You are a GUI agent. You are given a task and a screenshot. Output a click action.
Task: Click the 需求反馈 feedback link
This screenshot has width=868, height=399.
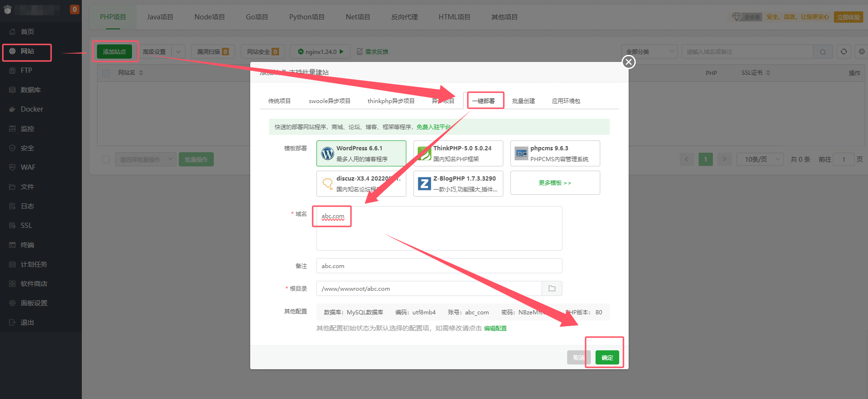(373, 52)
